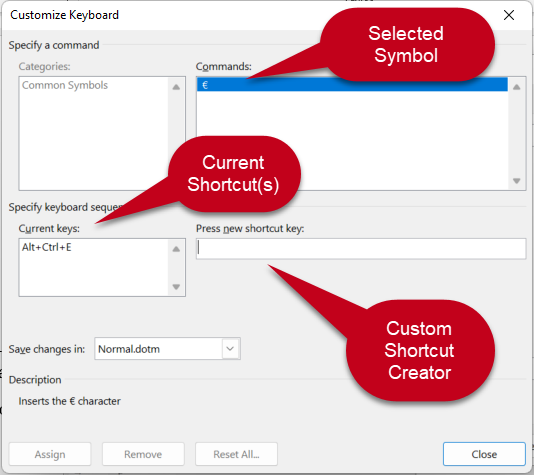Click the Commands list scrollbar track
This screenshot has height=475, width=534.
[517, 134]
